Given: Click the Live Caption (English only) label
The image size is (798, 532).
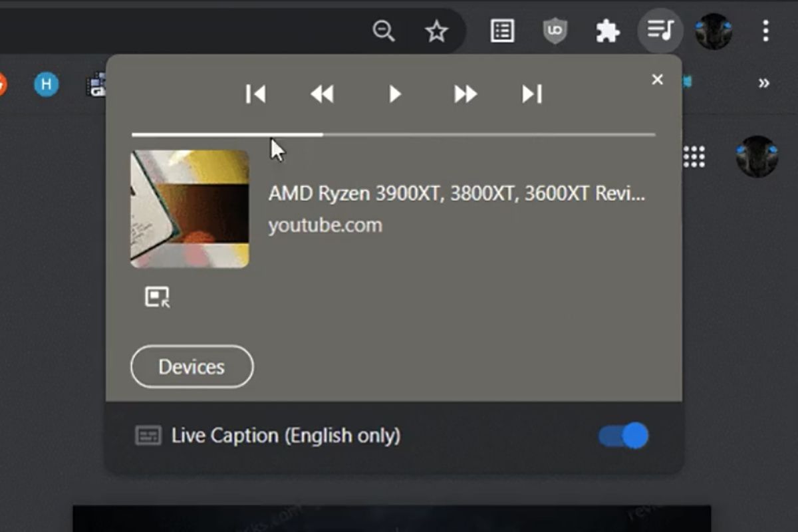Looking at the screenshot, I should pyautogui.click(x=286, y=436).
